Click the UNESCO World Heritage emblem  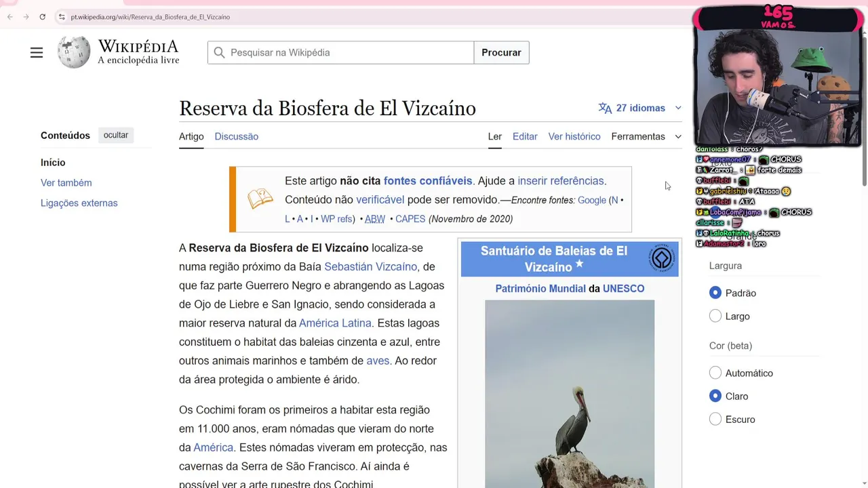point(661,258)
